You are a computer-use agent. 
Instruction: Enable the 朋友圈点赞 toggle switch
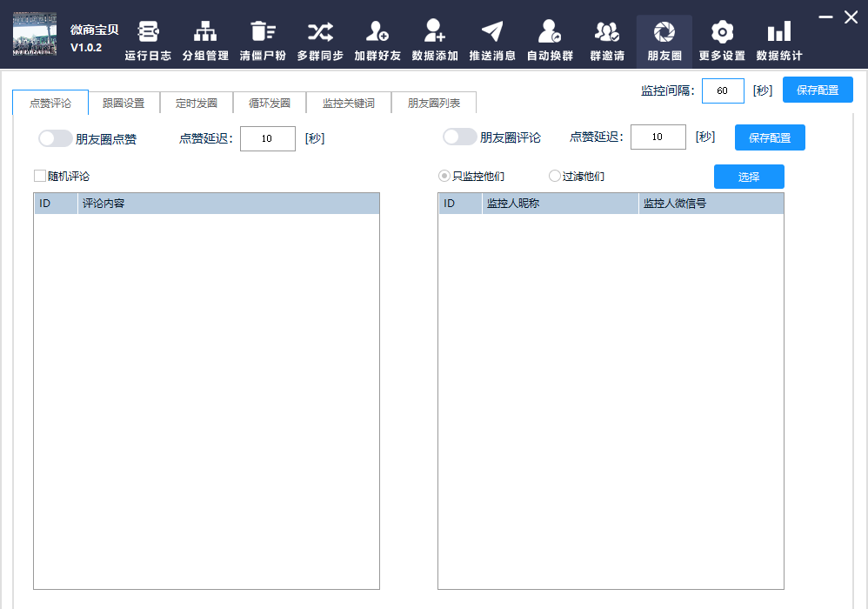click(56, 138)
